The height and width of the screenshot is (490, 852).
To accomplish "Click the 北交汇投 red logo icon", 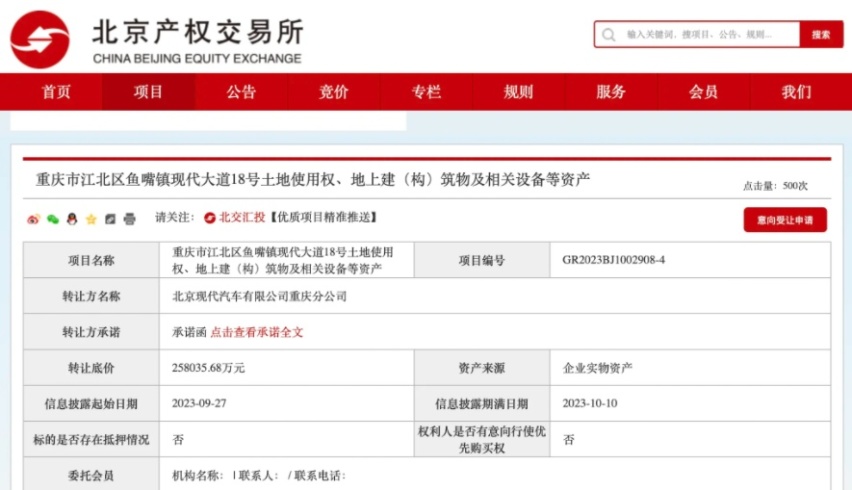I will (210, 218).
